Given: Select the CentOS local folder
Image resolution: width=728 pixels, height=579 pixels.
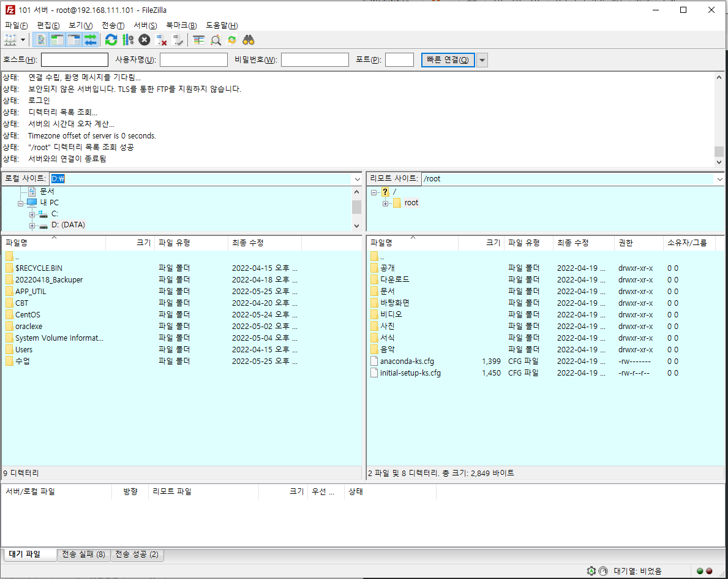Looking at the screenshot, I should tap(28, 314).
